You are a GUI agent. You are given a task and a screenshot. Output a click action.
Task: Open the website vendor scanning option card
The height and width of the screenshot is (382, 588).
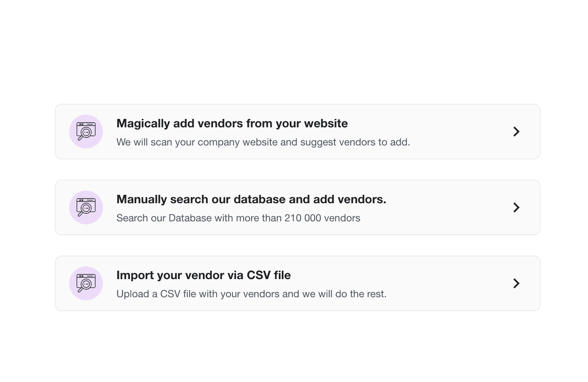click(298, 132)
